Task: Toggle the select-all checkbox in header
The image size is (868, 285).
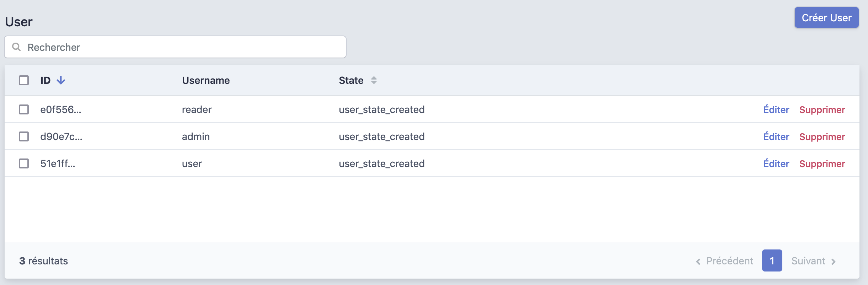Action: coord(24,80)
